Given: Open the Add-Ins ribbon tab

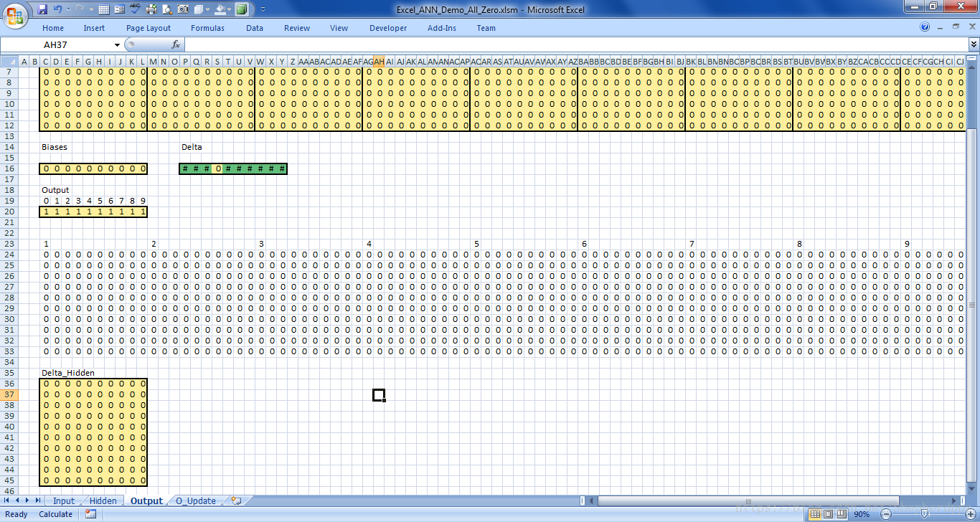Looking at the screenshot, I should 442,28.
